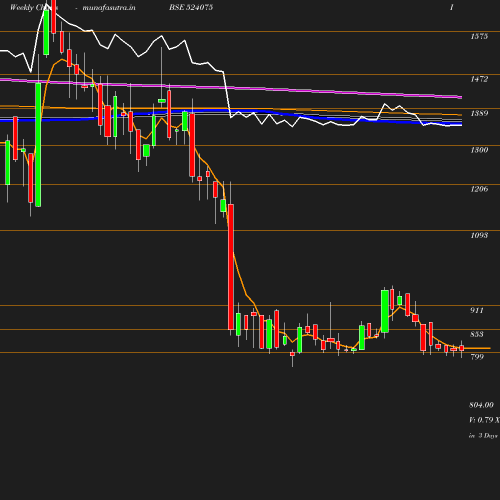Click the V: 0.79 X volume text

(484, 420)
